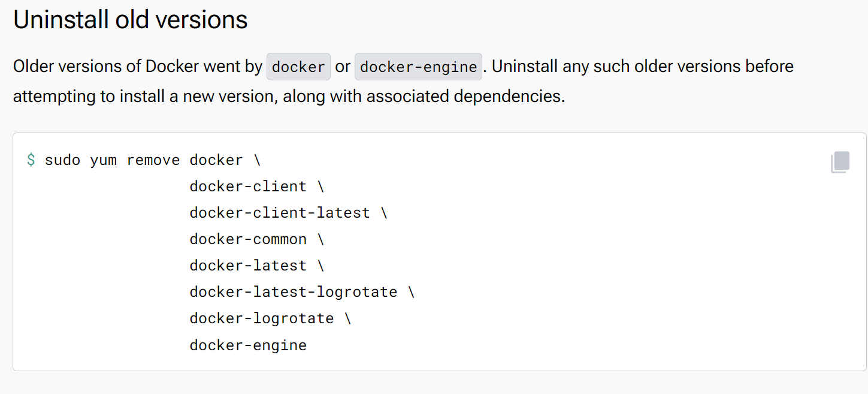The image size is (868, 394).
Task: Click the inline "docker" code label
Action: (298, 67)
